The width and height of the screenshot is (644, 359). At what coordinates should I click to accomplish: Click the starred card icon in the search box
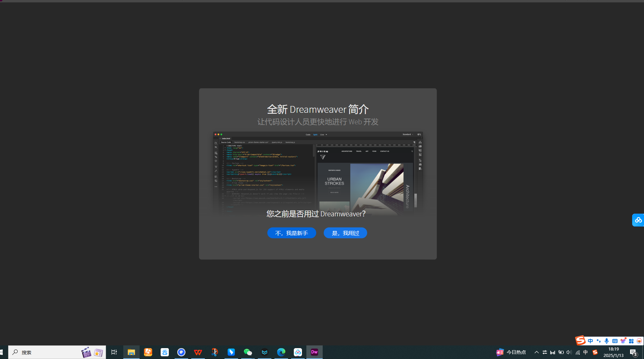(x=99, y=353)
